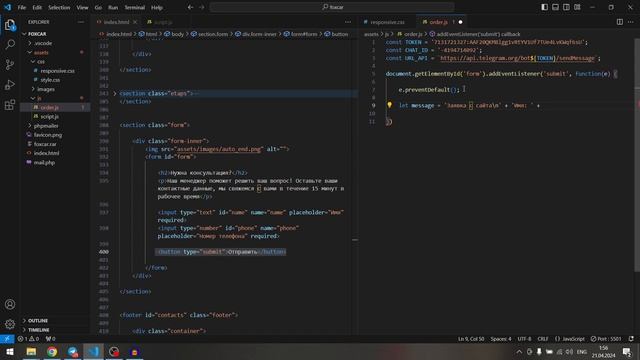640x360 pixels.
Task: Open style.css in the explorer
Action: [x=50, y=80]
